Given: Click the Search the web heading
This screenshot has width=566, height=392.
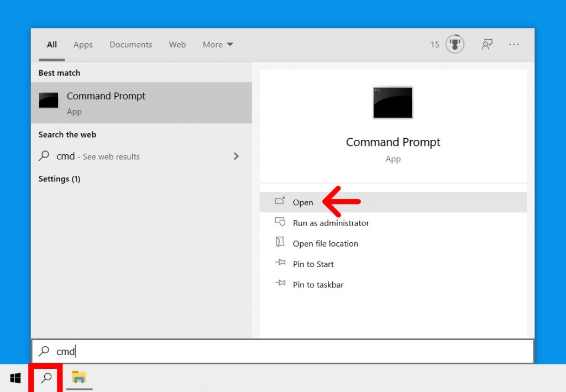Looking at the screenshot, I should click(x=67, y=135).
